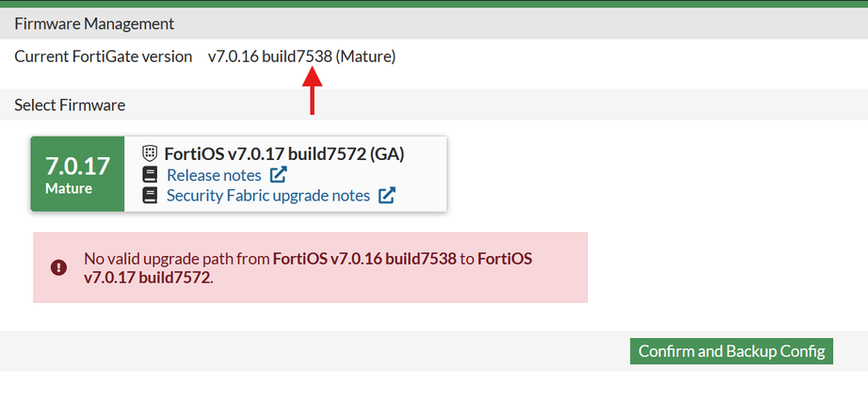Image resolution: width=868 pixels, height=416 pixels.
Task: Click the red exclamation error icon
Action: (x=58, y=267)
